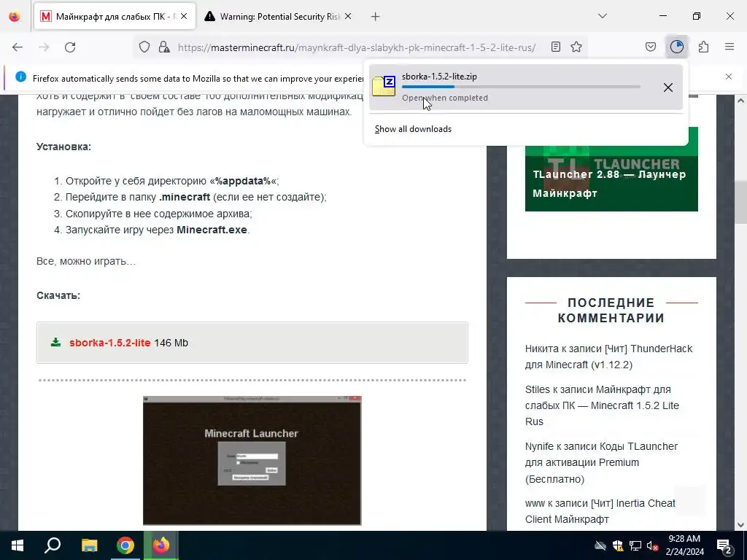Open File Explorer from taskbar
The image size is (747, 560).
coord(89,545)
